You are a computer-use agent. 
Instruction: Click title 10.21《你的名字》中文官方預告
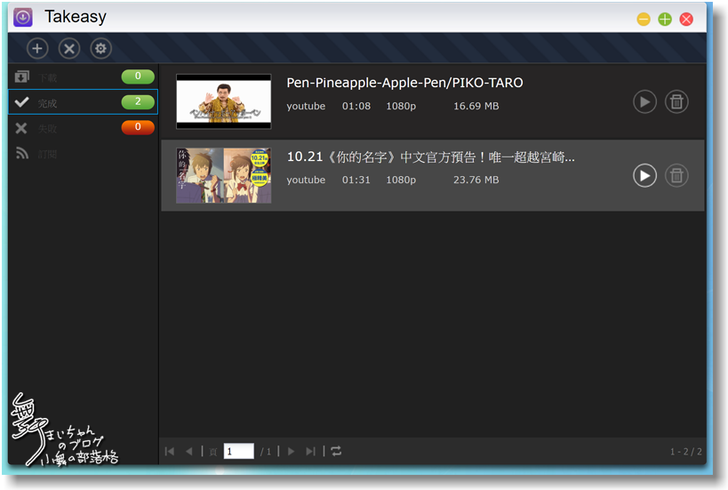pyautogui.click(x=430, y=157)
